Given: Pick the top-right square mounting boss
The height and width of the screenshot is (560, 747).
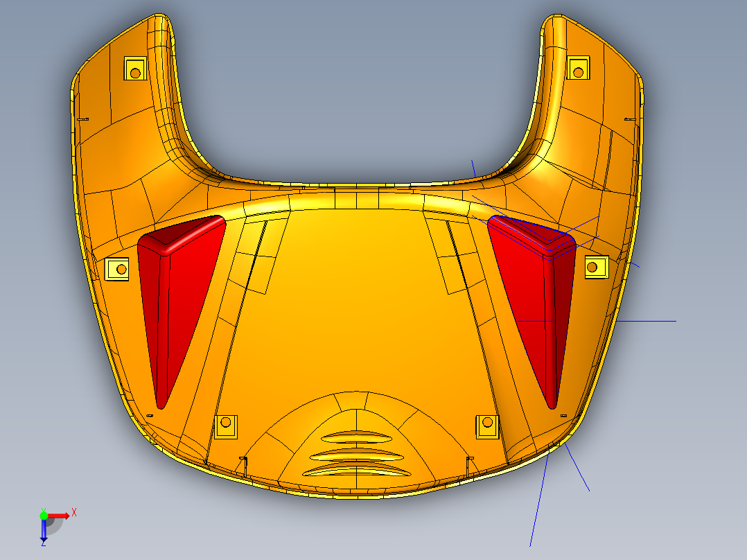Looking at the screenshot, I should (578, 69).
